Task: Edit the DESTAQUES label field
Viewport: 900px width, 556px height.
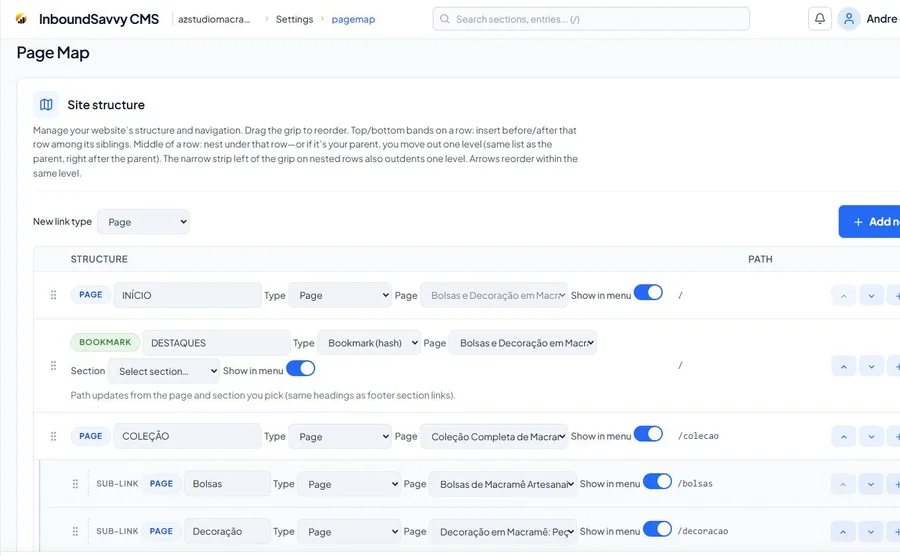Action: click(x=216, y=343)
